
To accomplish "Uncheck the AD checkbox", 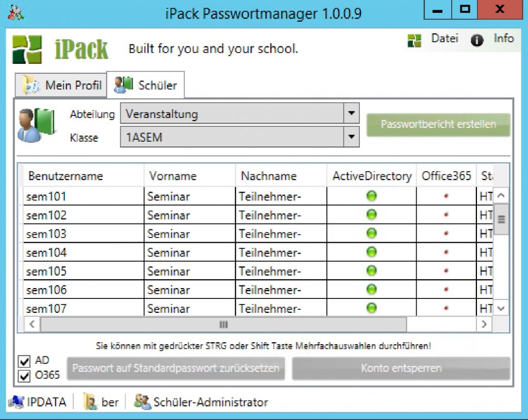I will (24, 361).
